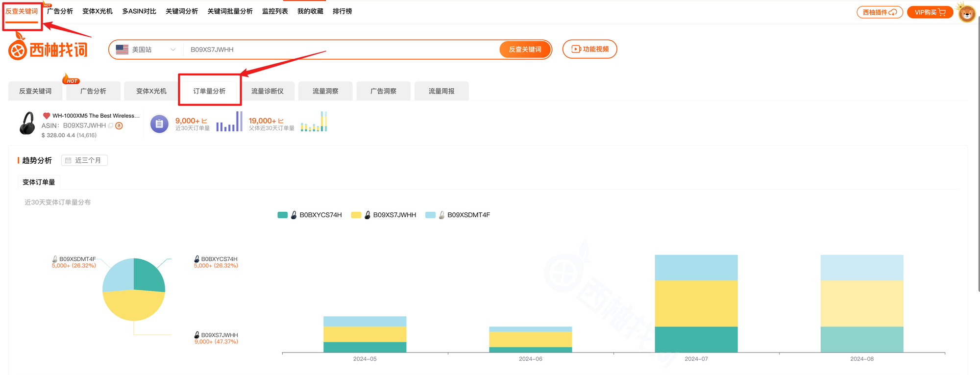The height and width of the screenshot is (375, 980).
Task: Open 多ASIN对比 in the top navigation
Action: coord(139,11)
